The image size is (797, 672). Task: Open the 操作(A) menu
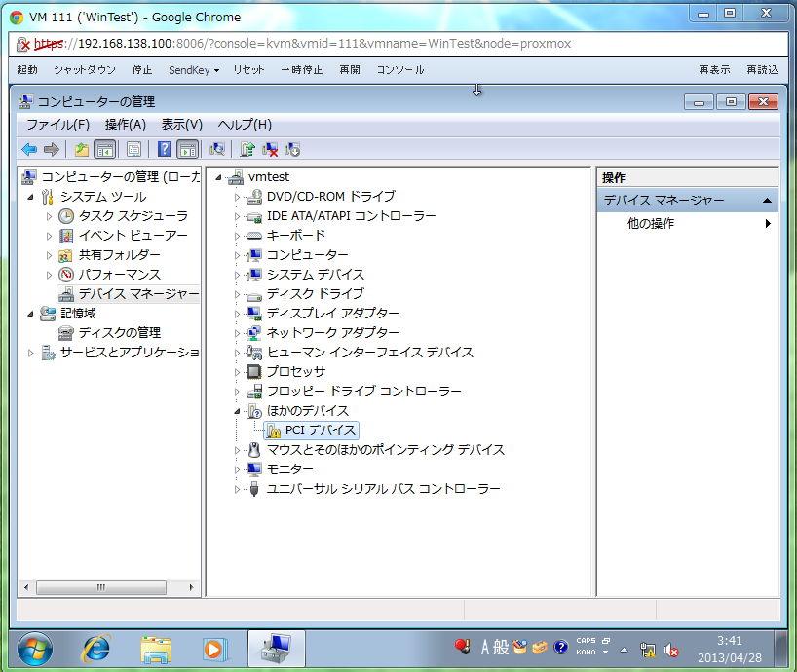(x=125, y=125)
